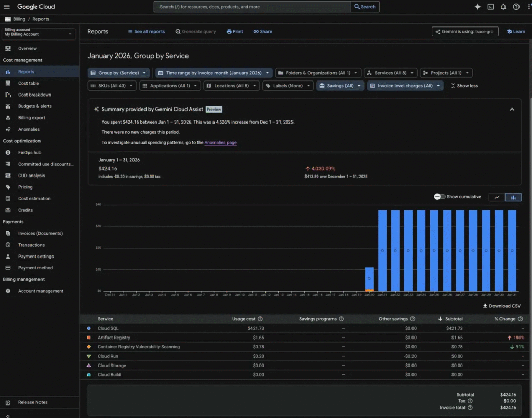Open the main navigation hamburger menu
This screenshot has width=532, height=418.
click(x=8, y=7)
